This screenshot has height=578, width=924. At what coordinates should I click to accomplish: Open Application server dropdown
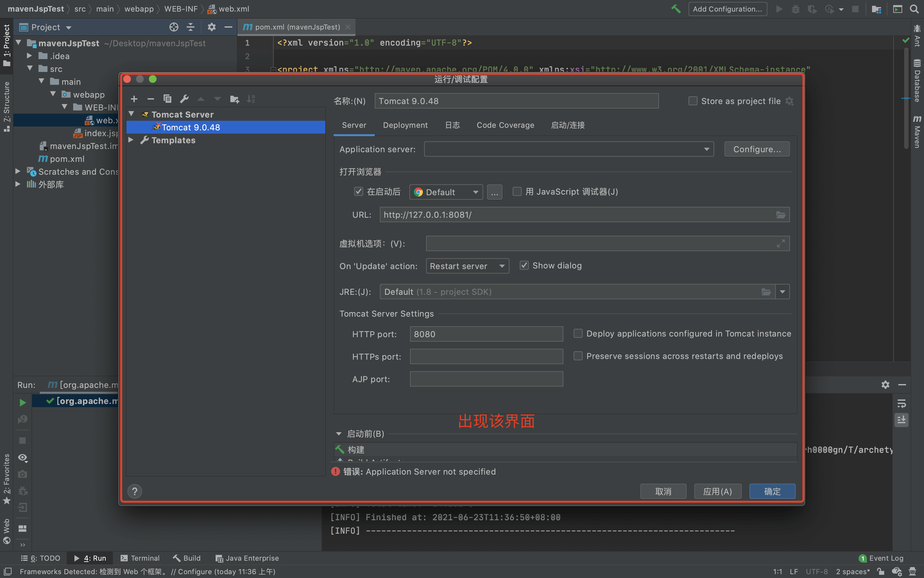coord(569,149)
